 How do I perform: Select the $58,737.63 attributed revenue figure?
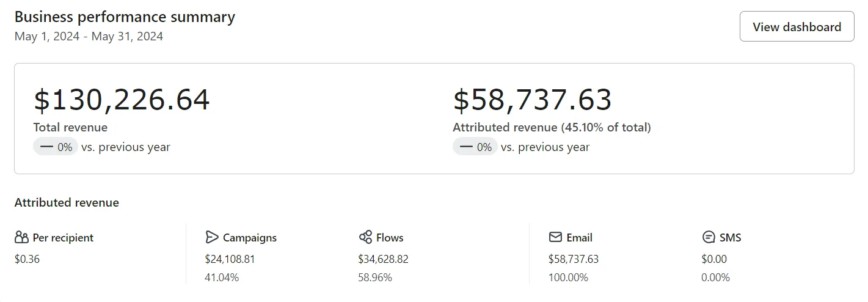pos(532,100)
